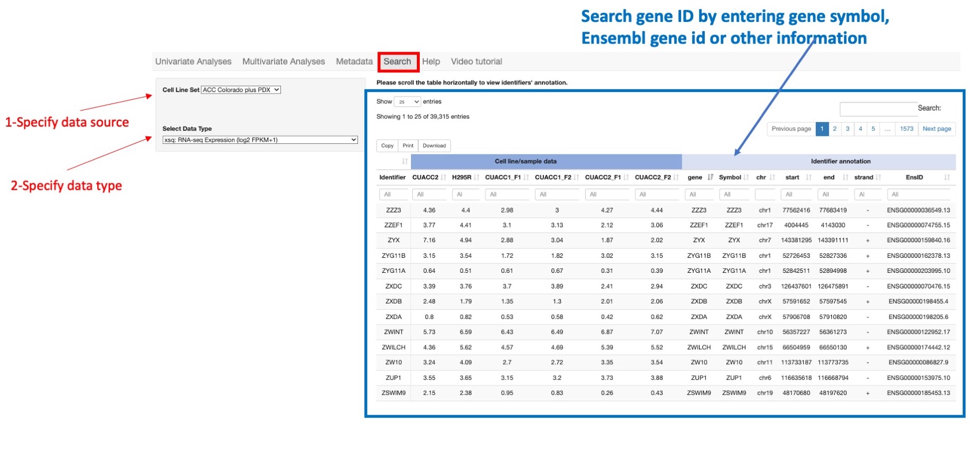
Task: Focus the table Search text box
Action: [877, 109]
